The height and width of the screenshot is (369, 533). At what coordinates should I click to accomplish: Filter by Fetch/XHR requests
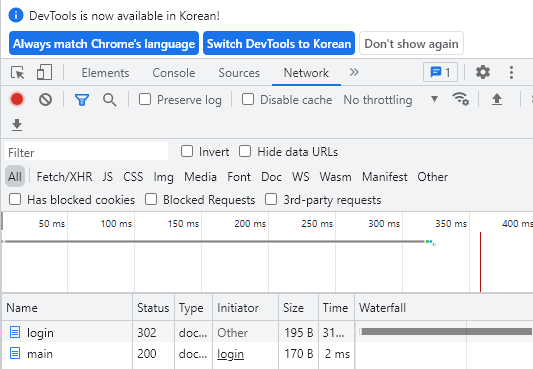tap(64, 177)
